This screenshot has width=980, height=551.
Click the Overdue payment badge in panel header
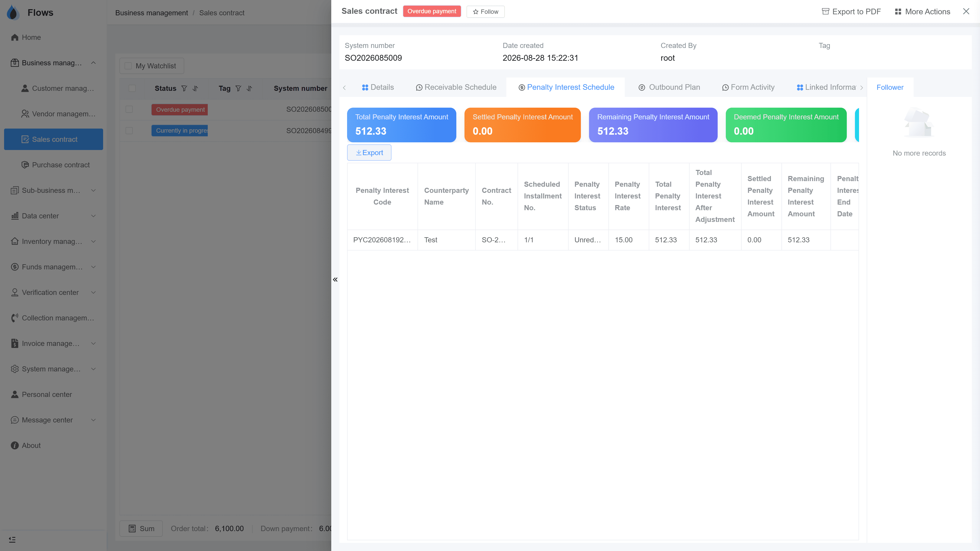pyautogui.click(x=432, y=11)
